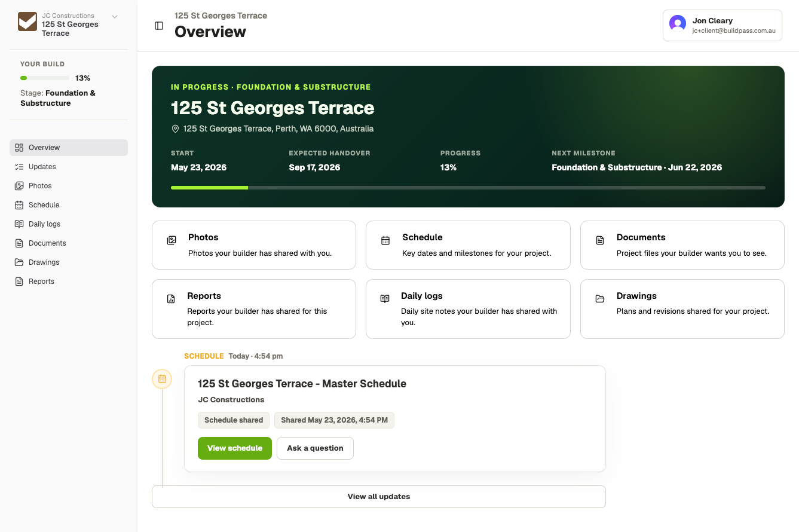This screenshot has width=799, height=532.
Task: Open Updates in the sidebar
Action: coord(69,167)
